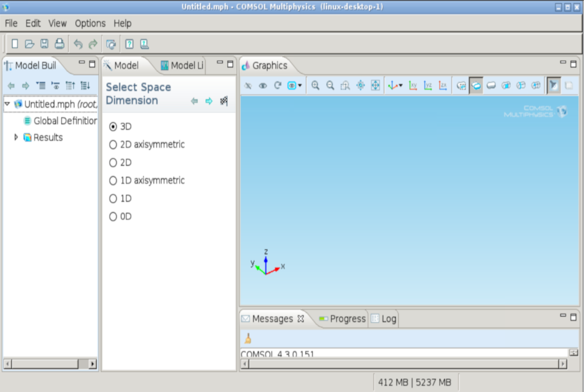The height and width of the screenshot is (392, 584).
Task: Expand the Results node
Action: pos(16,138)
